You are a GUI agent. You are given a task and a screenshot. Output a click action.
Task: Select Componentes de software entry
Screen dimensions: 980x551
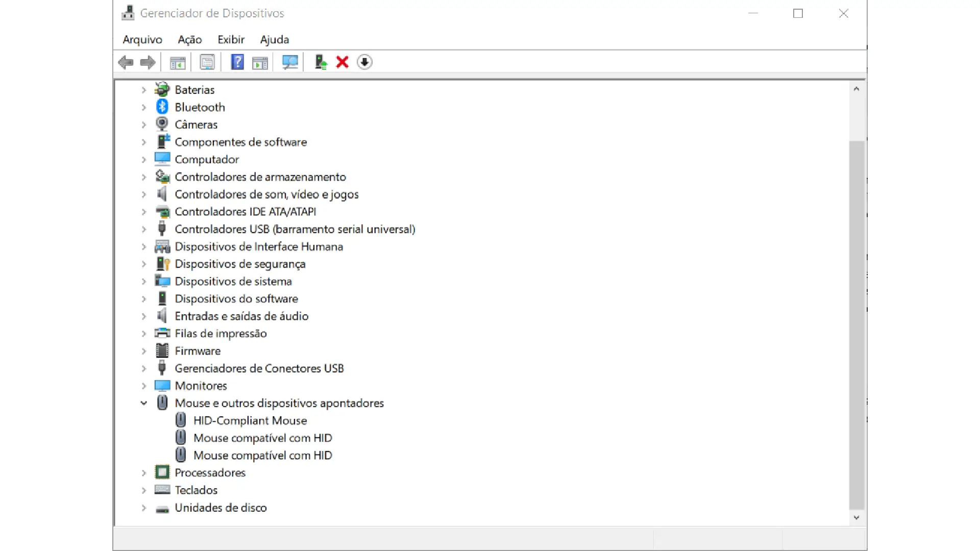(x=241, y=142)
